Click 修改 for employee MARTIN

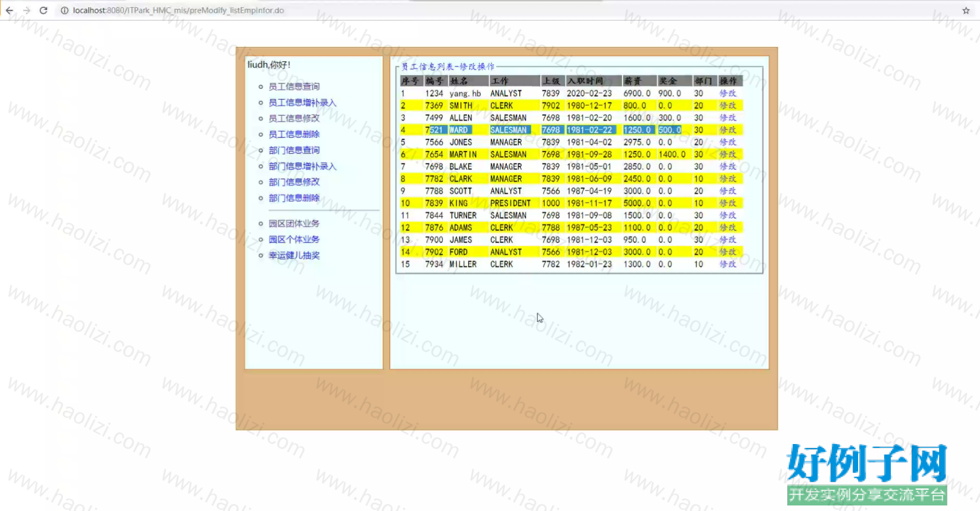(x=728, y=154)
